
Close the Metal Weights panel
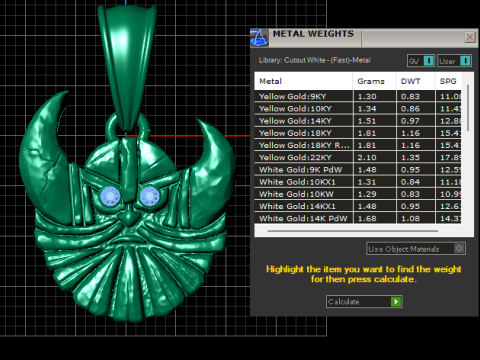[470, 37]
